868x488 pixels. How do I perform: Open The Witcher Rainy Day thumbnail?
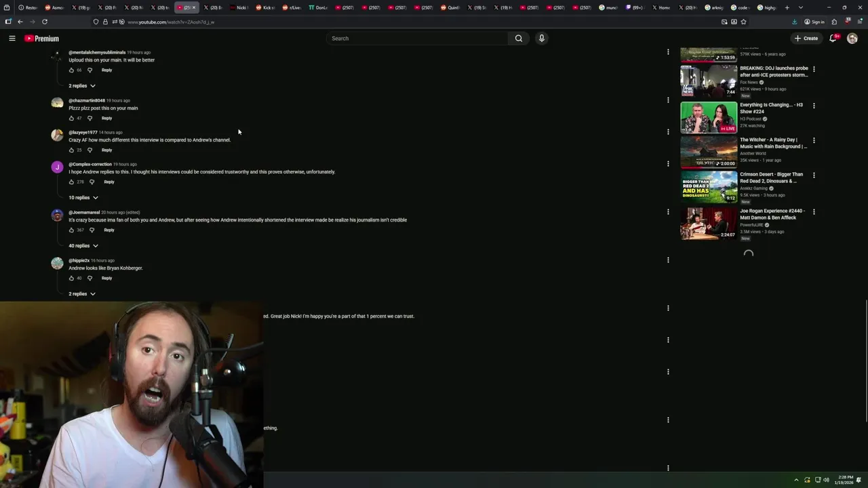pos(709,152)
